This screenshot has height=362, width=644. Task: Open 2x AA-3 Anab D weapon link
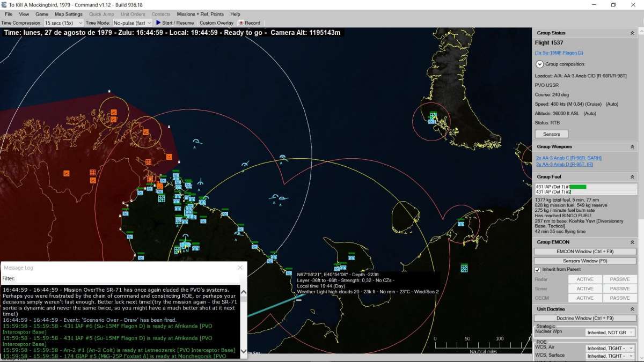[x=564, y=165]
